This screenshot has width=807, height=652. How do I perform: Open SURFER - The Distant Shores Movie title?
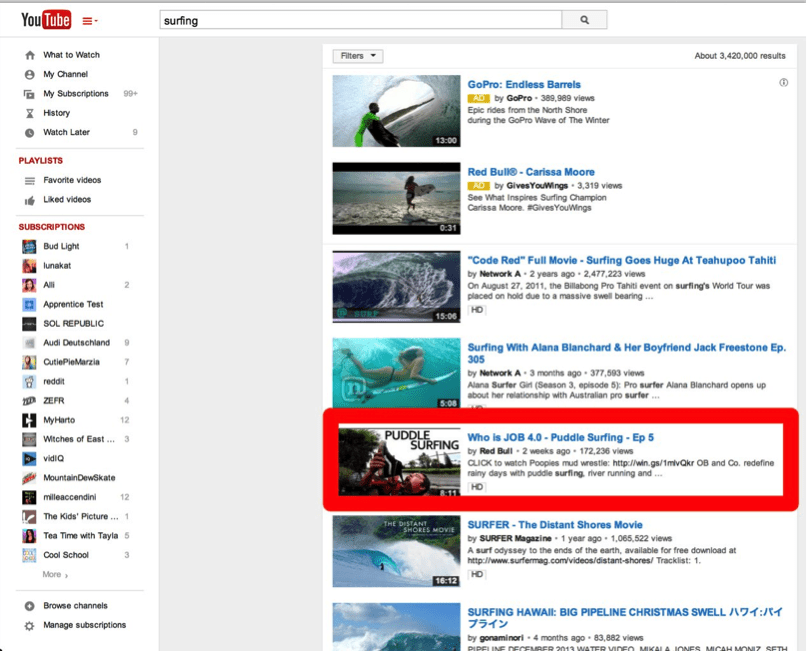click(555, 525)
